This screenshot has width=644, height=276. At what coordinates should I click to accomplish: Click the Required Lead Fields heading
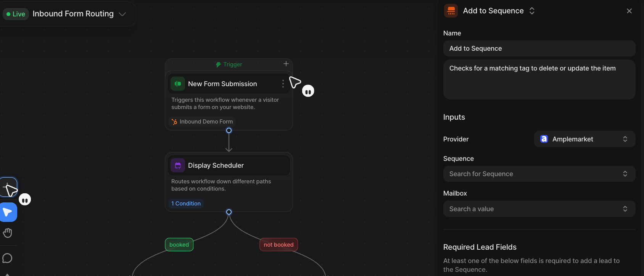480,247
